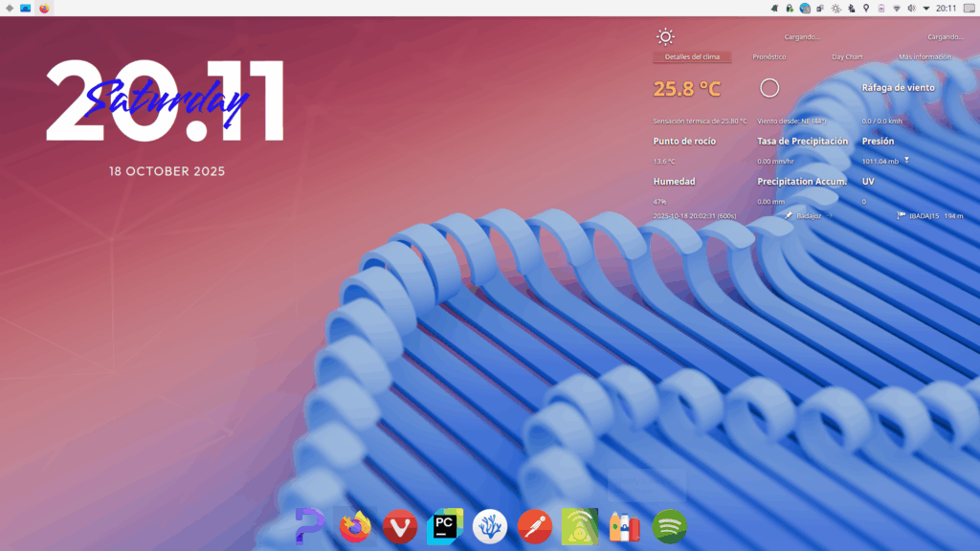This screenshot has height=551, width=980.
Task: Open the green wireless triangle app
Action: click(x=580, y=526)
